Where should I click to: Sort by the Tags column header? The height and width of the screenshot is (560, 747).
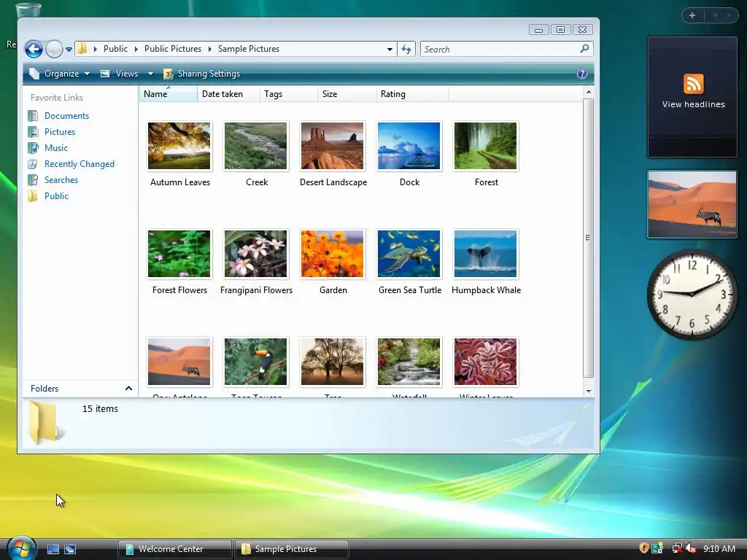tap(289, 94)
